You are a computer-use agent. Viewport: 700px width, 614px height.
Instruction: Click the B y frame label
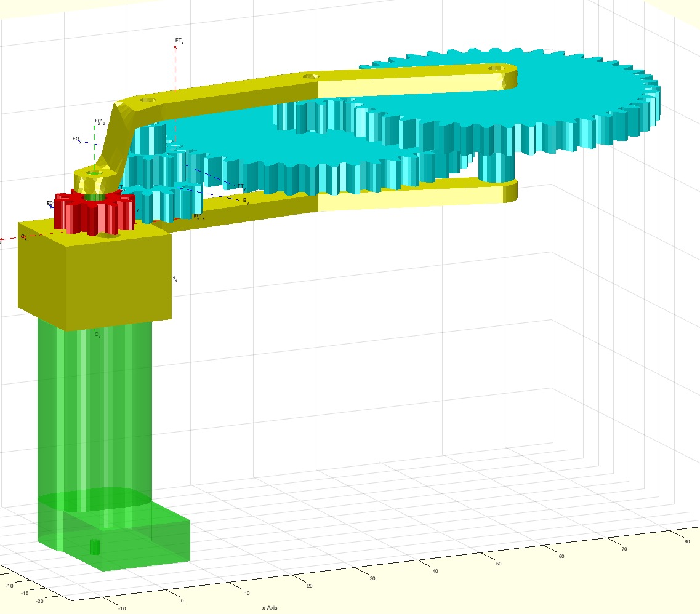click(245, 201)
